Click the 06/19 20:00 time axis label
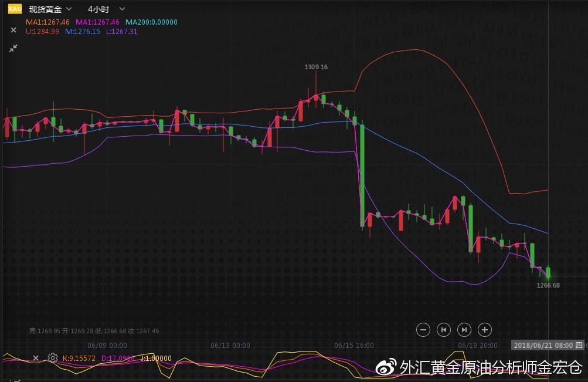The height and width of the screenshot is (382, 588). (478, 345)
